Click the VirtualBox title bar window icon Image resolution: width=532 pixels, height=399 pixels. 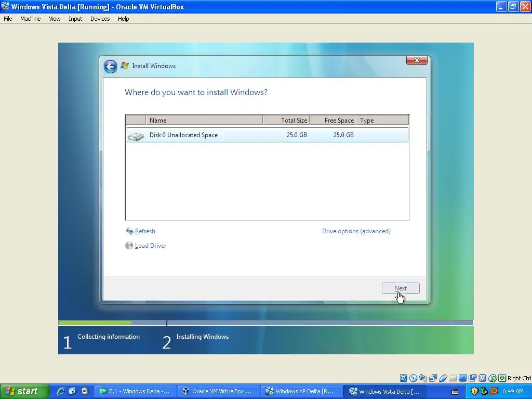pyautogui.click(x=5, y=6)
